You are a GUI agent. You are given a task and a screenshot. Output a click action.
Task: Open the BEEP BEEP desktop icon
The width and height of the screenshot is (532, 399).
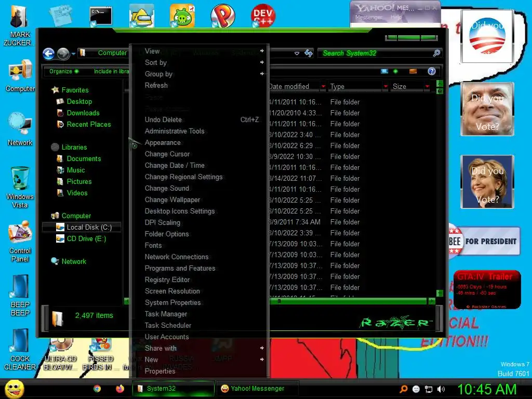20,295
